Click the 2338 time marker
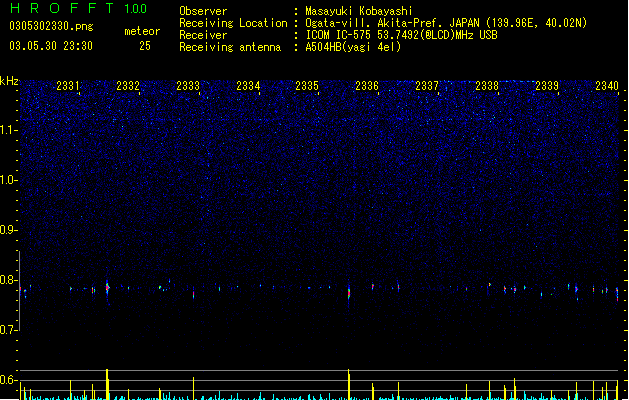The image size is (629, 400). [487, 86]
